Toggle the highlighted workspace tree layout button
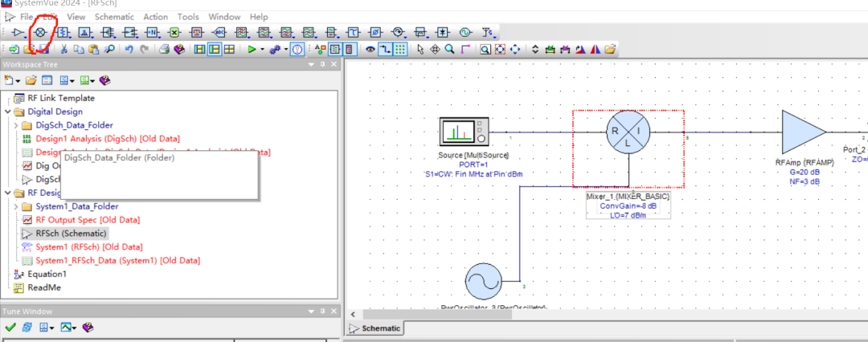The image size is (868, 342). pos(214,49)
